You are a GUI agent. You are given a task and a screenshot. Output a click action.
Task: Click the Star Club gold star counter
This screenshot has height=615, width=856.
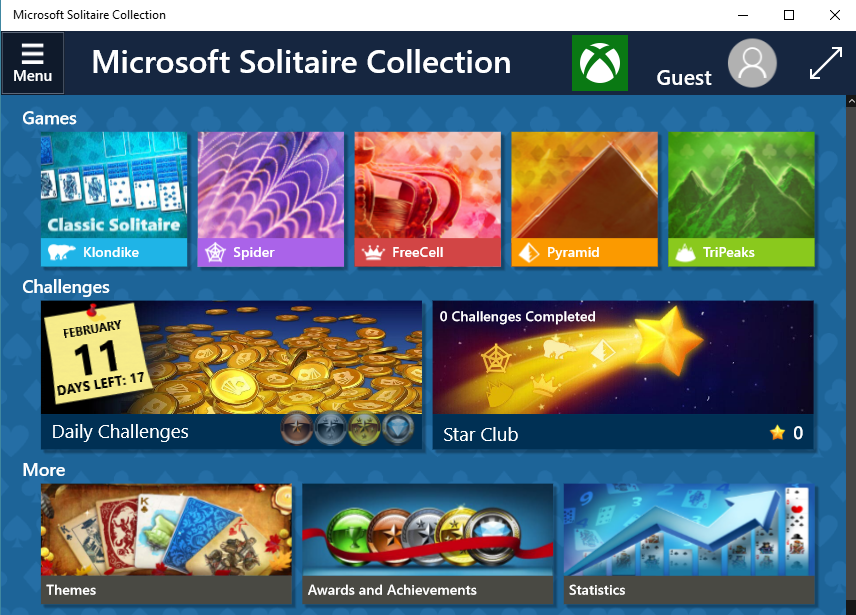[786, 433]
